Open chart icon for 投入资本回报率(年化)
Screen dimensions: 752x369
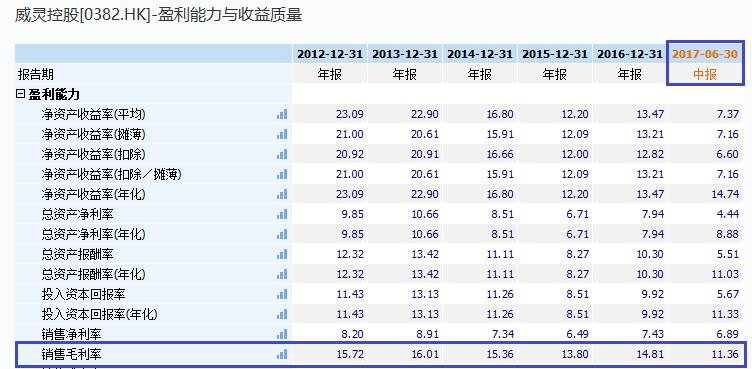click(282, 314)
